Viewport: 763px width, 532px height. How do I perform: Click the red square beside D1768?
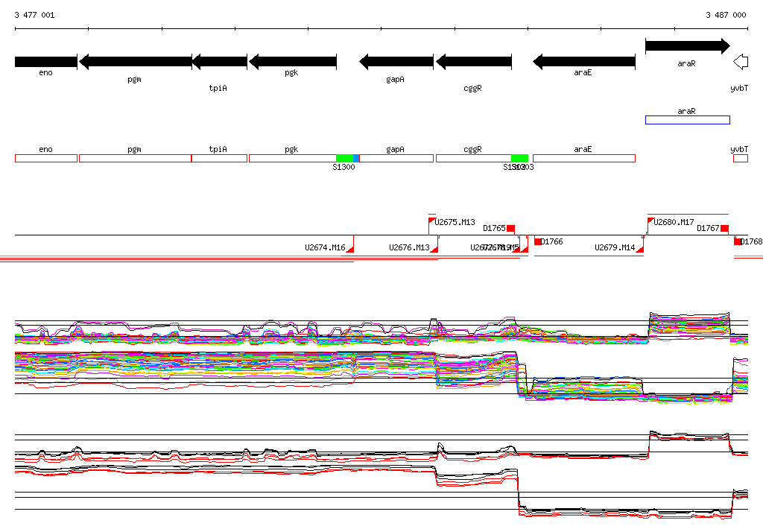(738, 241)
